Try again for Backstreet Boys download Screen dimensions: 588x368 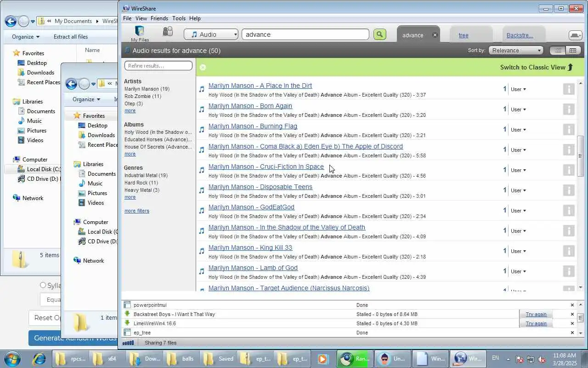tap(536, 314)
